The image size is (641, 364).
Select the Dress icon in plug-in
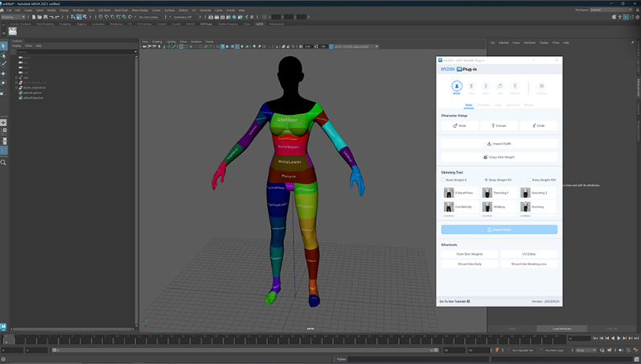[x=457, y=86]
